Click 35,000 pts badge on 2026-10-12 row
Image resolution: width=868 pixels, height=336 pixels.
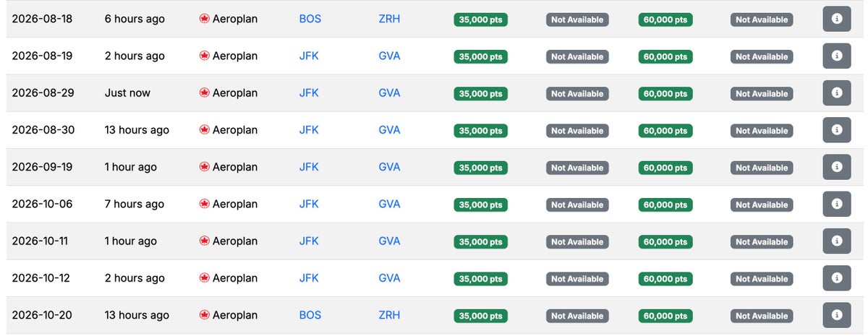481,279
